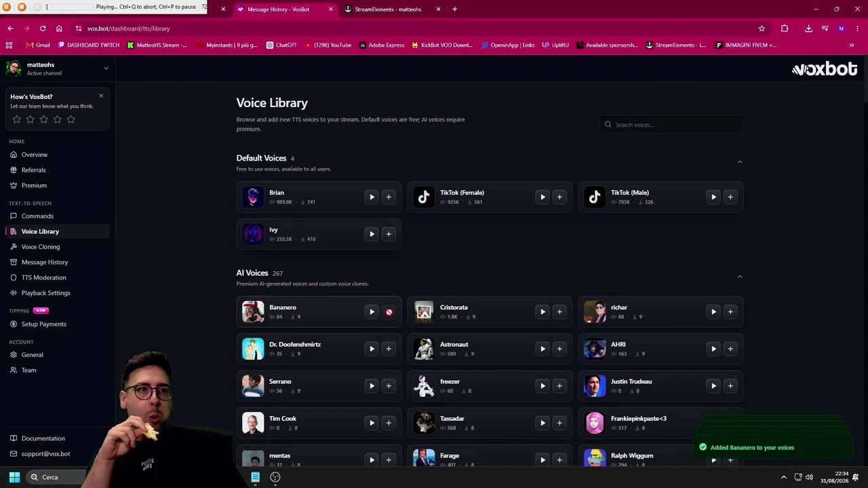The image size is (868, 488).
Task: Open Message History in the sidebar
Action: point(57,262)
